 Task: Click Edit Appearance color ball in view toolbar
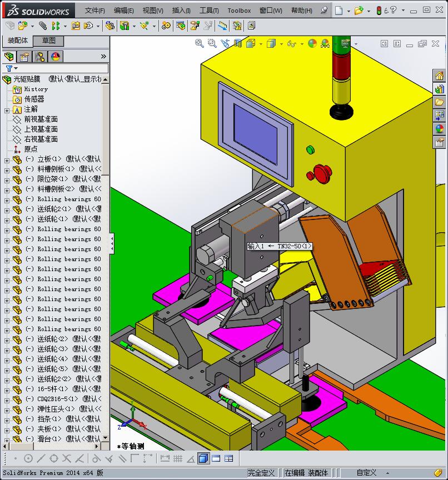(x=312, y=43)
